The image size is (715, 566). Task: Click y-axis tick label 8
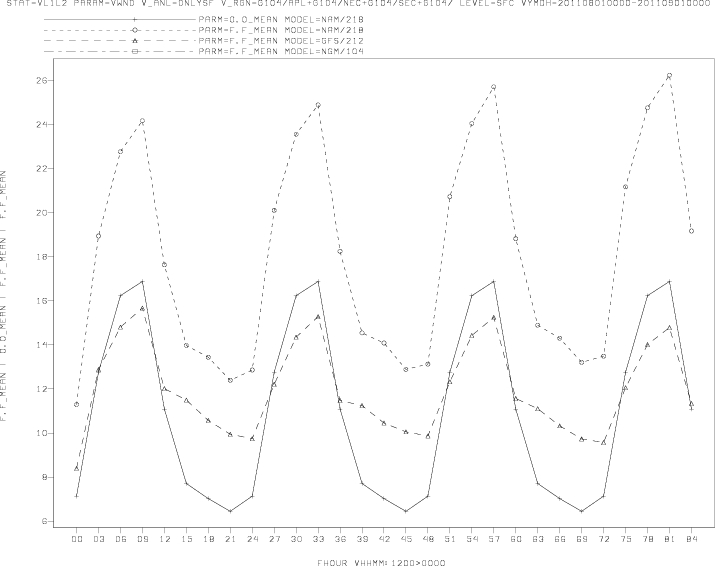[x=44, y=478]
